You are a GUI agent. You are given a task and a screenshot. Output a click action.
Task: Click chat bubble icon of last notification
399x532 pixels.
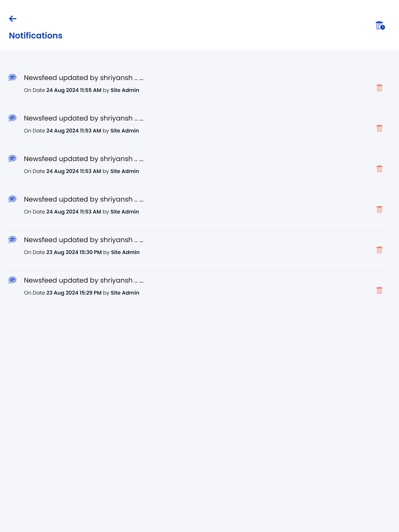click(12, 280)
